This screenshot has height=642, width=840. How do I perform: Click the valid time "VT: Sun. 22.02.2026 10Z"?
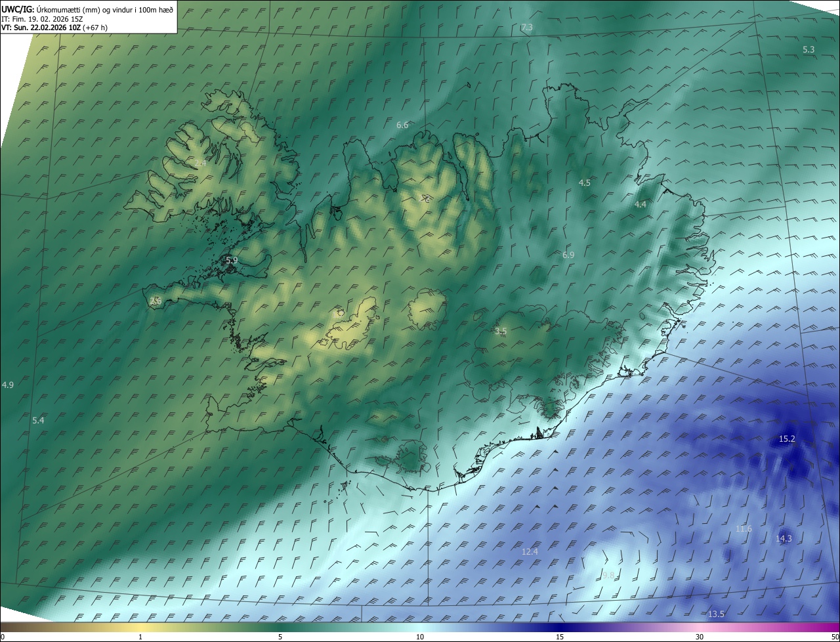(x=41, y=28)
